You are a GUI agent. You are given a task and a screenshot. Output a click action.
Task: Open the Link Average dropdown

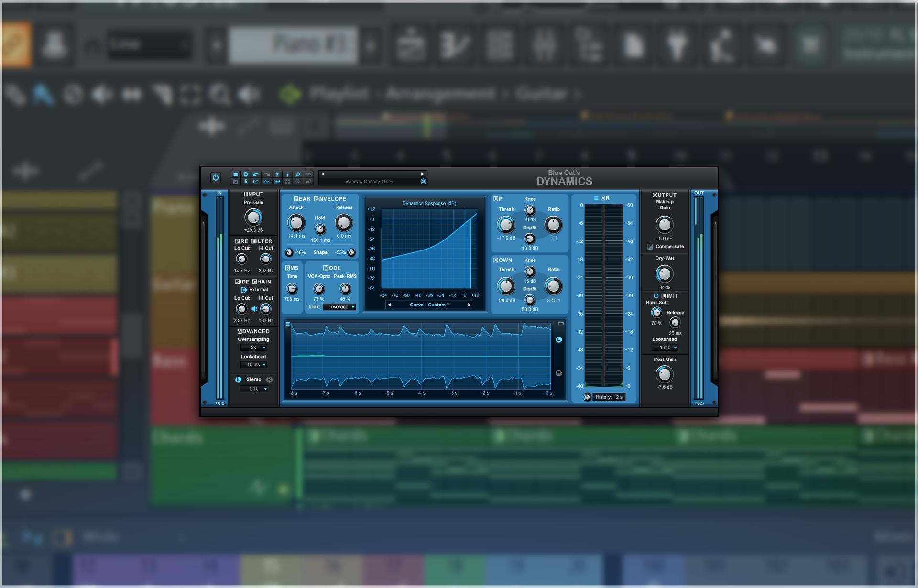[339, 307]
